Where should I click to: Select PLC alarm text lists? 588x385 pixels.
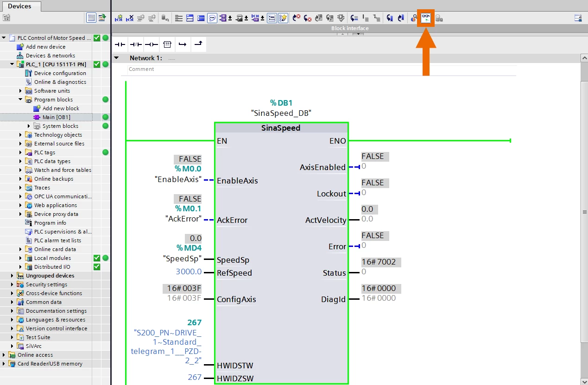click(x=57, y=240)
